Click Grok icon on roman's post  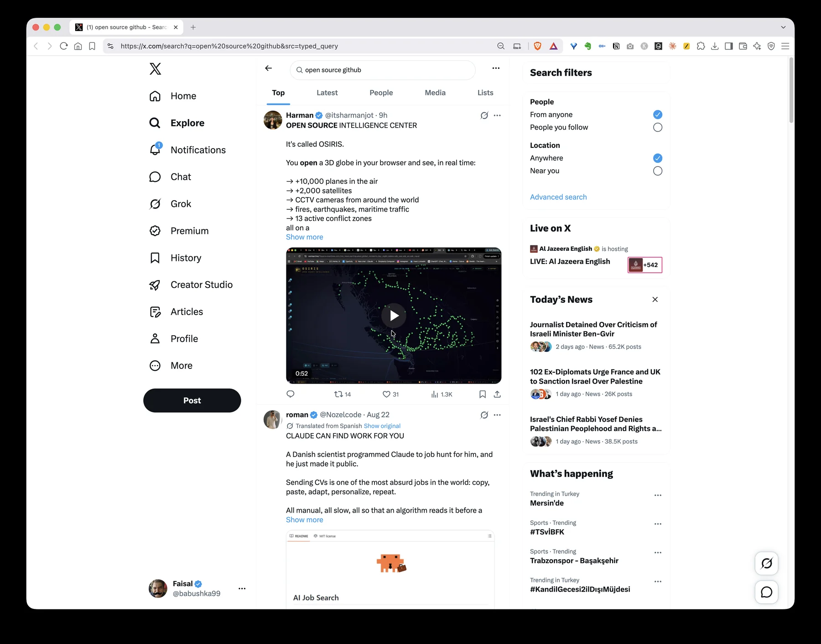coord(484,415)
